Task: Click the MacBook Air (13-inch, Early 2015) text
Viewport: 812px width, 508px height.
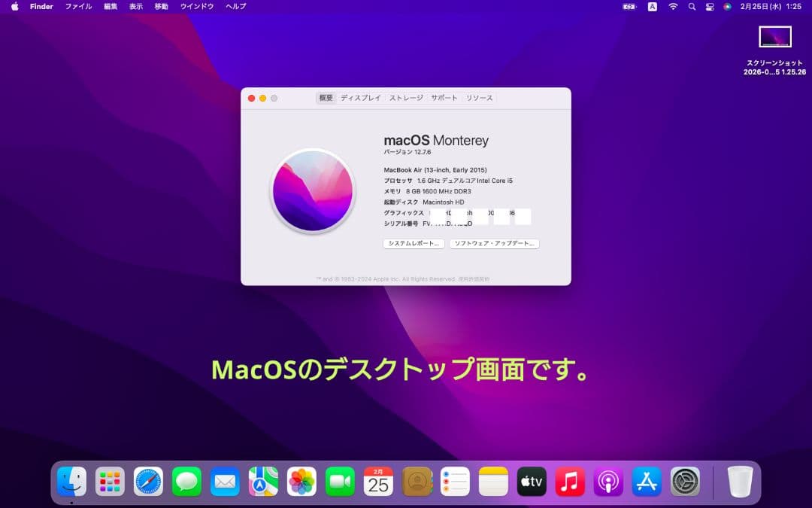Action: point(435,170)
